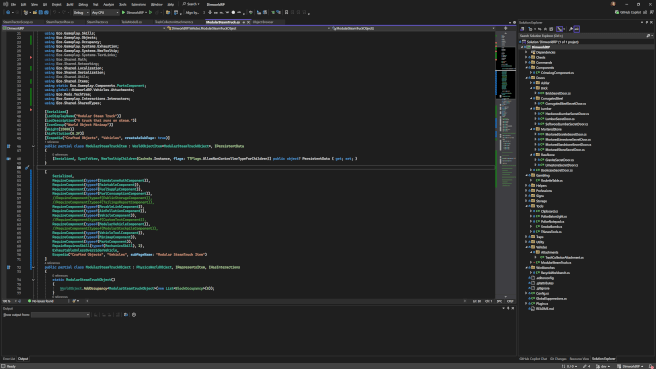
Task: Pin the ModularSteamTruck.cs tab
Action: pos(243,22)
